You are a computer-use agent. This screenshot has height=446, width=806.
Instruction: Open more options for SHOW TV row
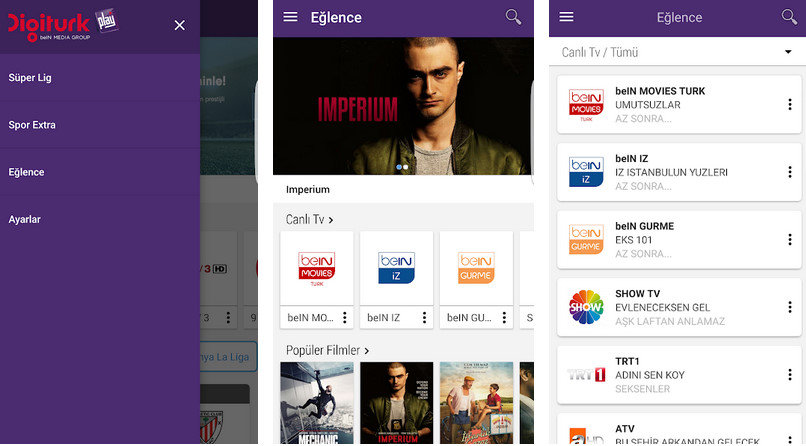[x=790, y=307]
